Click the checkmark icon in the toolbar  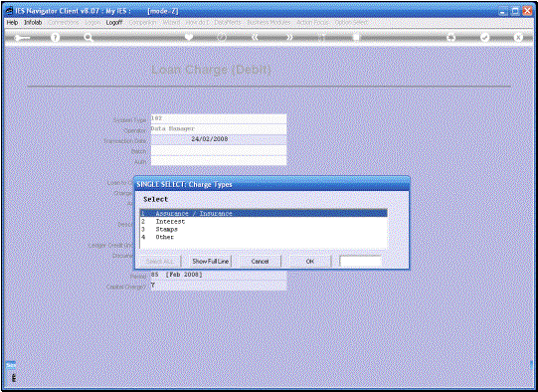point(484,37)
